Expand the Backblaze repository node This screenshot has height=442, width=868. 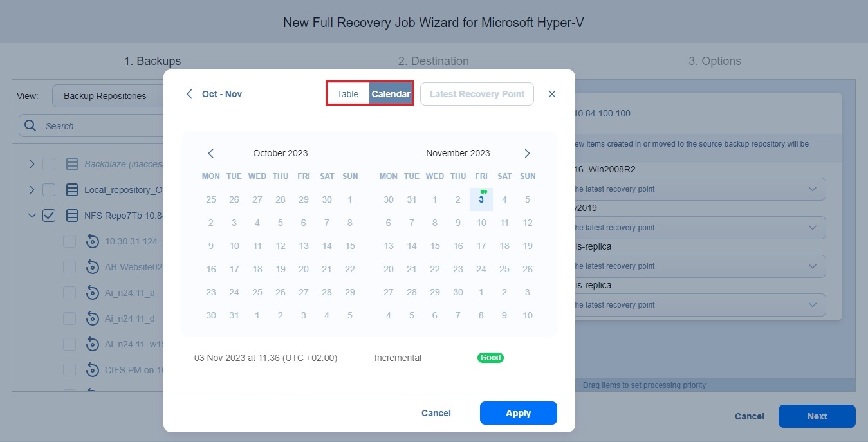32,164
